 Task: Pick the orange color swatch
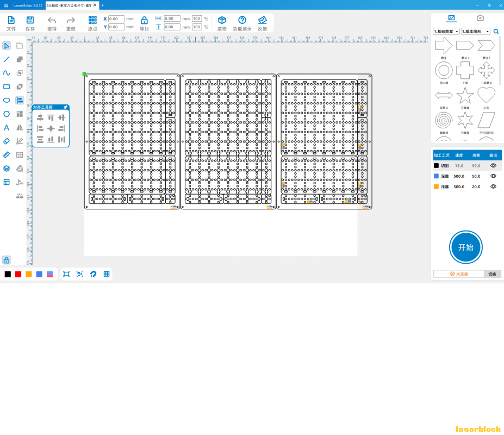[29, 274]
